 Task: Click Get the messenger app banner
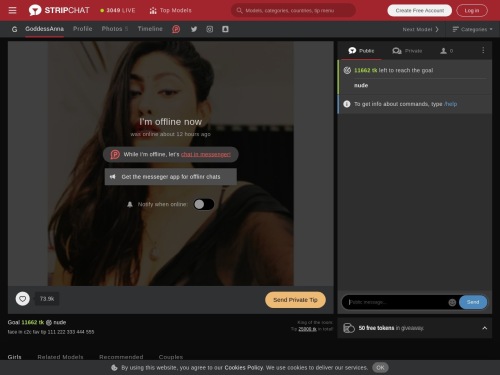click(171, 177)
